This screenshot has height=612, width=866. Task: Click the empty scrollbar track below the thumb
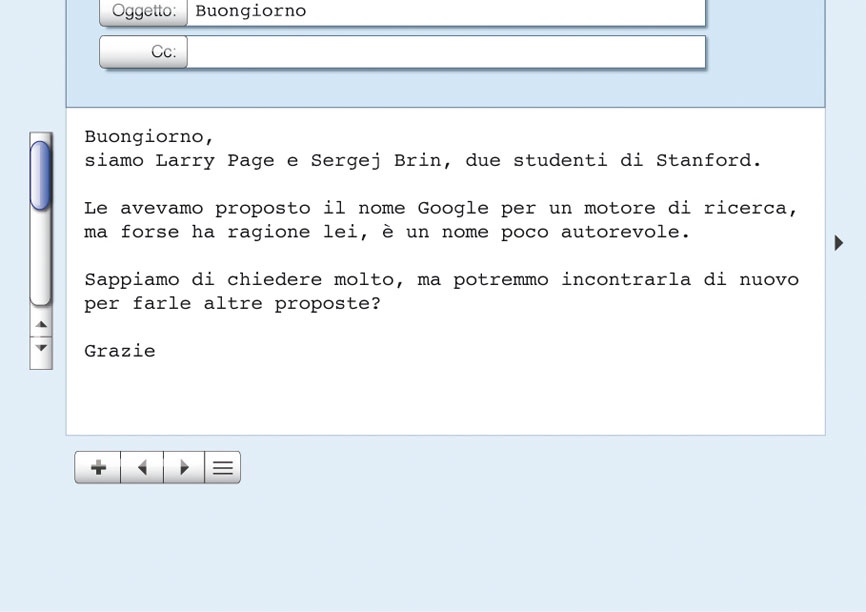tap(40, 257)
